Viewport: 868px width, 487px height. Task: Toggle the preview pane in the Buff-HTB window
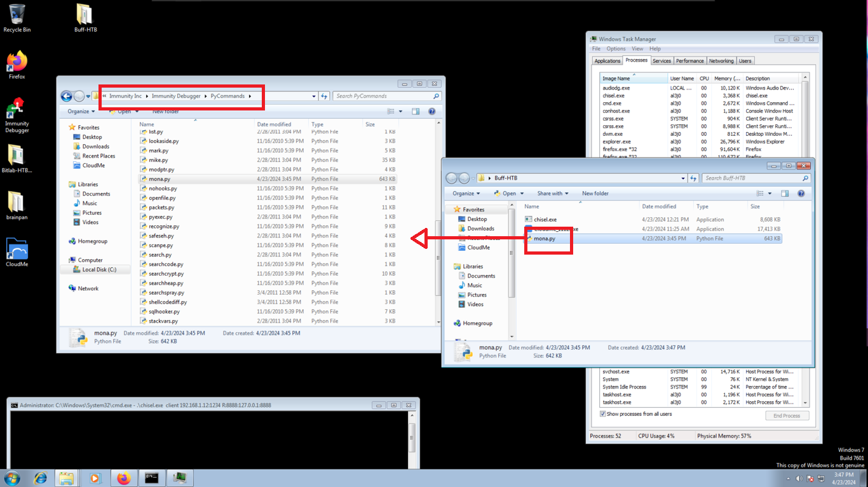(x=785, y=194)
